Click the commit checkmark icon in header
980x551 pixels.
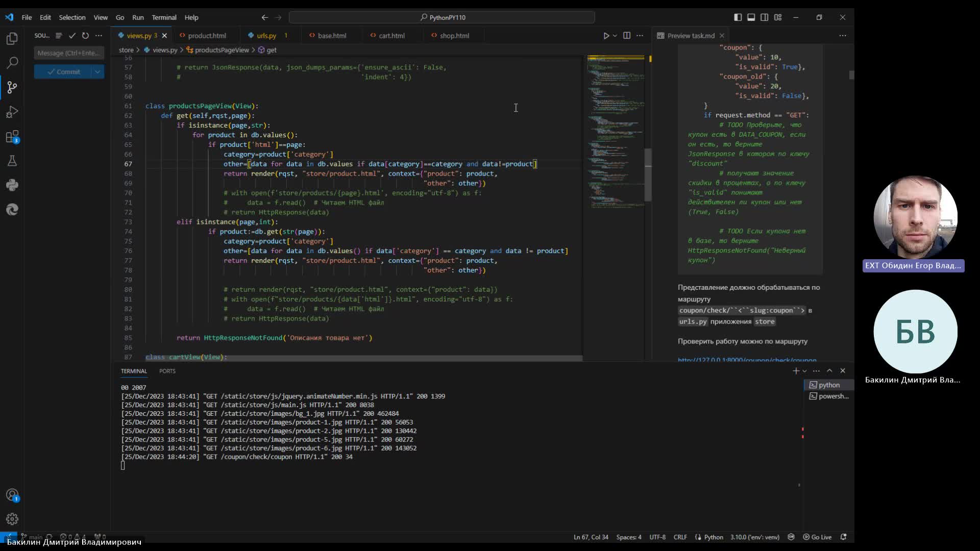72,36
